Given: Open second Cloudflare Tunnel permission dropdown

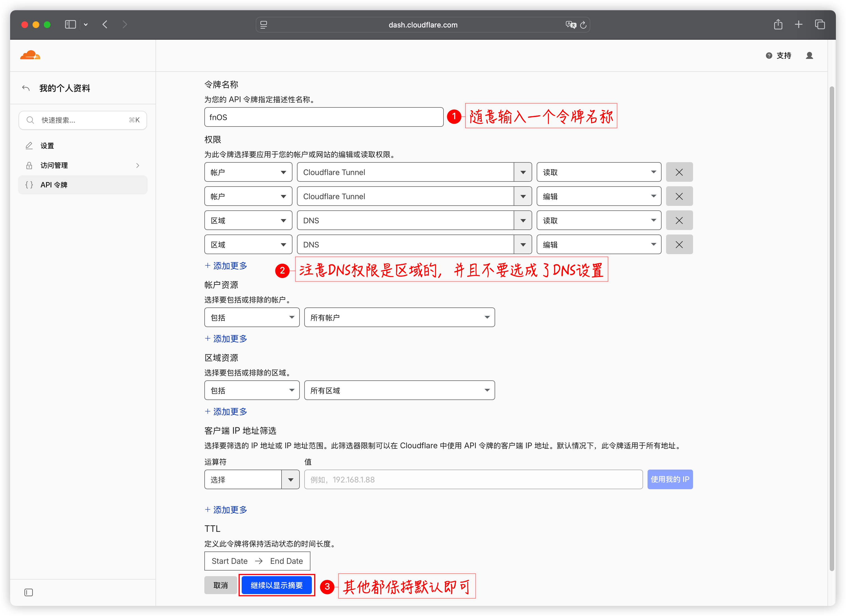Looking at the screenshot, I should pos(414,196).
